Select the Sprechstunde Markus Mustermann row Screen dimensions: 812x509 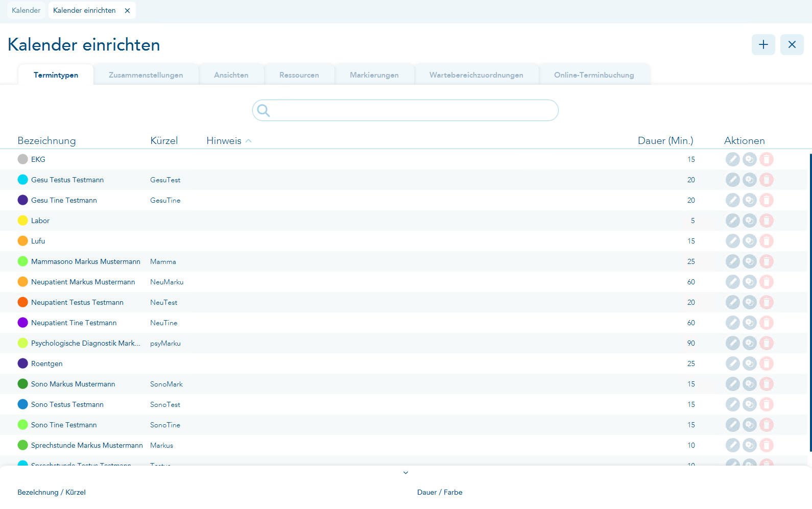[x=87, y=445]
